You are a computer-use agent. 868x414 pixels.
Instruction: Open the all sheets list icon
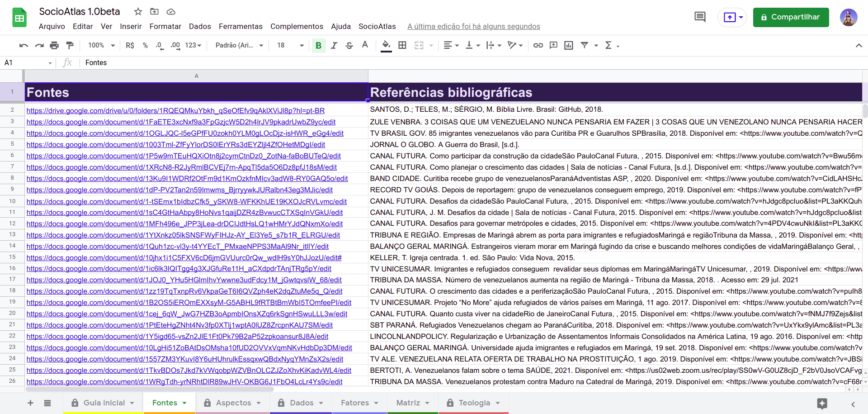[47, 403]
